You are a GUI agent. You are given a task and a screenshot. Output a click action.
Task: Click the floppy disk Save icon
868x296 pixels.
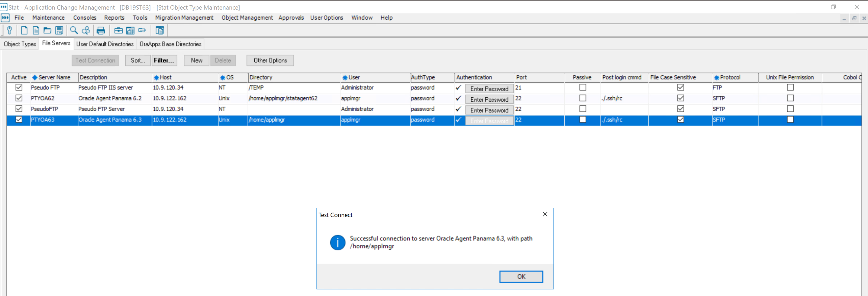(x=59, y=30)
